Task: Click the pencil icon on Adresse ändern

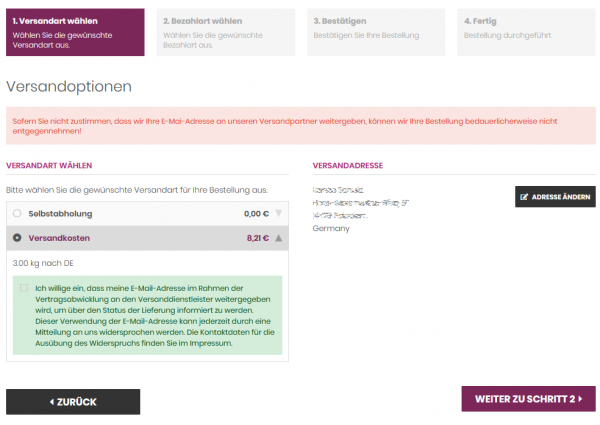Action: click(x=525, y=197)
